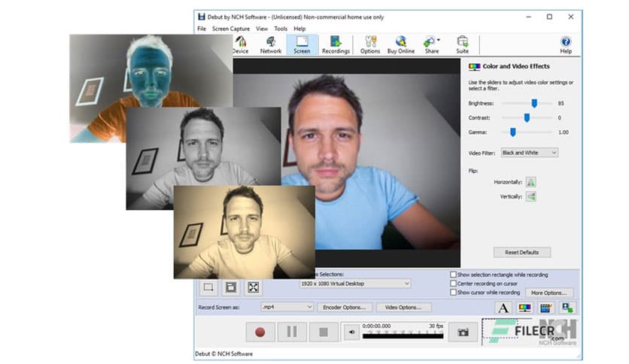The image size is (629, 364).
Task: Open the text caption tool icon
Action: [x=503, y=308]
